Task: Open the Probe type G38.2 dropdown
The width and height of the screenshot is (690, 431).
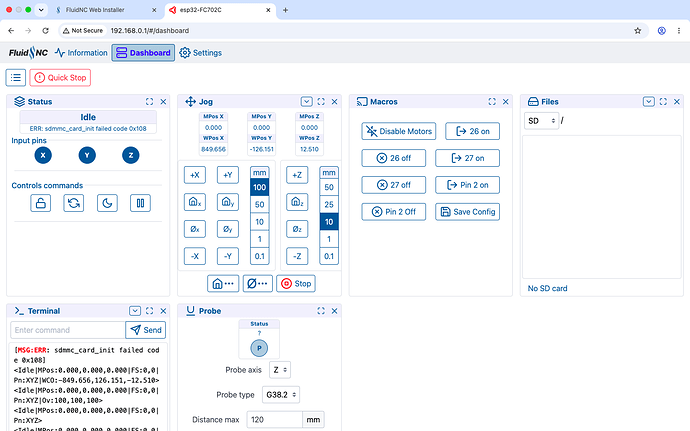Action: [281, 395]
